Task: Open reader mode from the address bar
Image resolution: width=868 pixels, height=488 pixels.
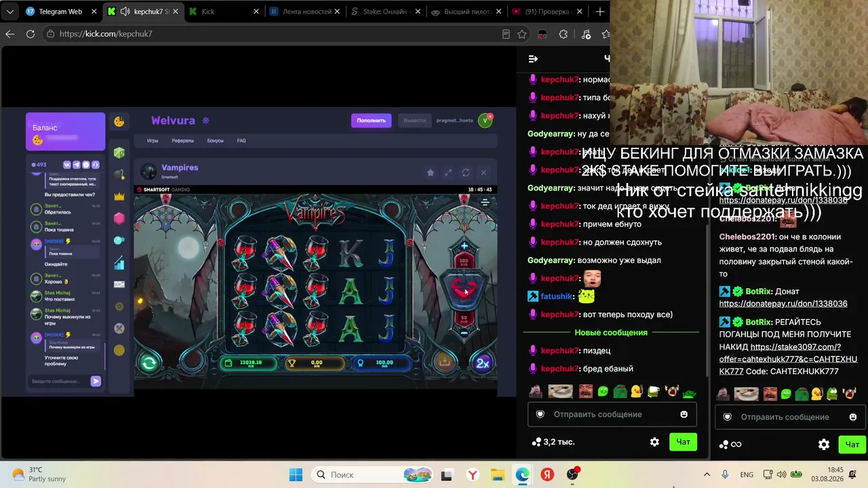Action: [x=506, y=34]
